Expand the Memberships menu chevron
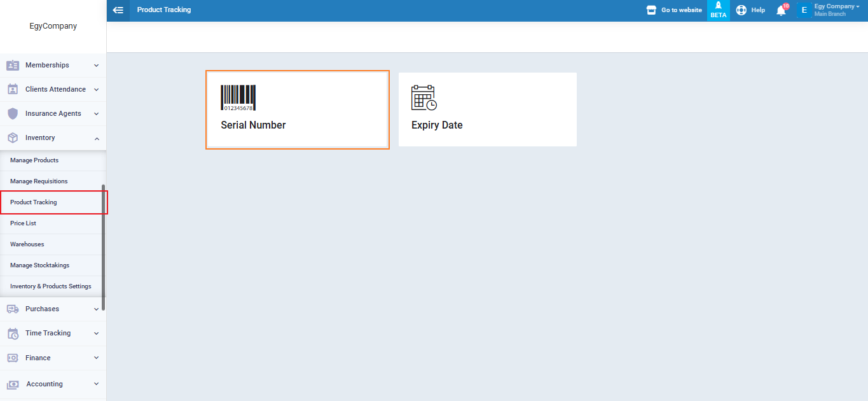This screenshot has height=401, width=868. point(96,66)
